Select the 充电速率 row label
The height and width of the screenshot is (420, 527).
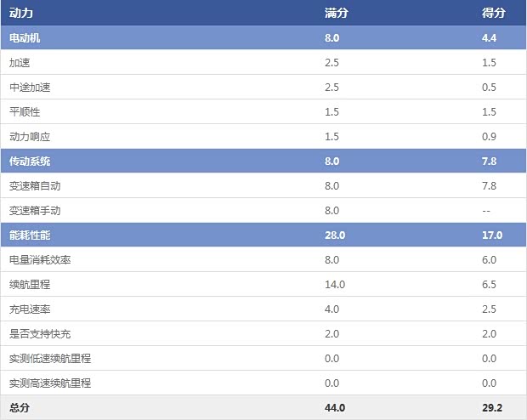pyautogui.click(x=30, y=309)
